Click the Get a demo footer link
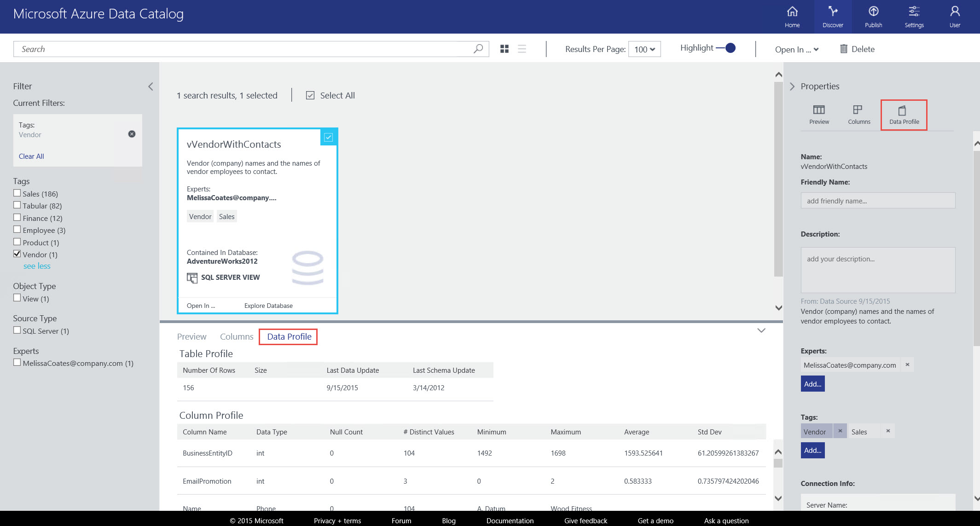 coord(655,520)
